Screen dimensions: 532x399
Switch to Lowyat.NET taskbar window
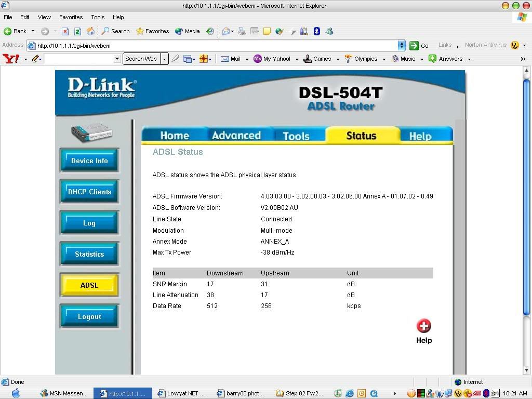[182, 393]
